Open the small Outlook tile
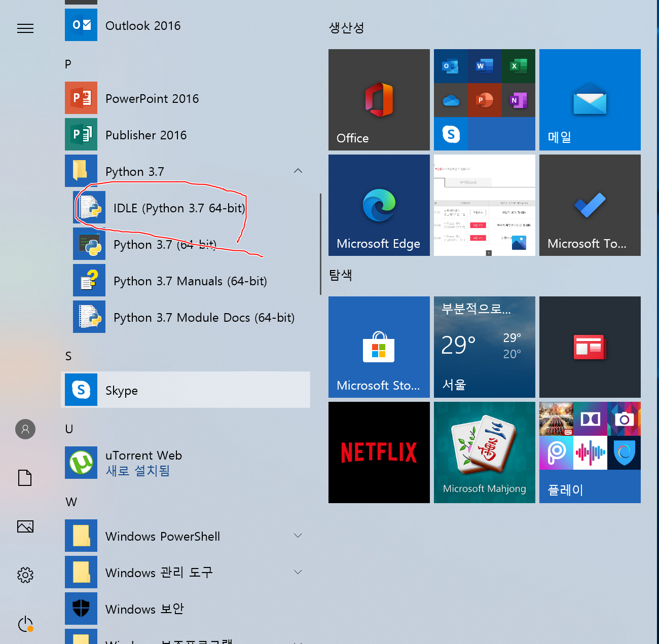Viewport: 659px width, 644px height. [x=451, y=66]
